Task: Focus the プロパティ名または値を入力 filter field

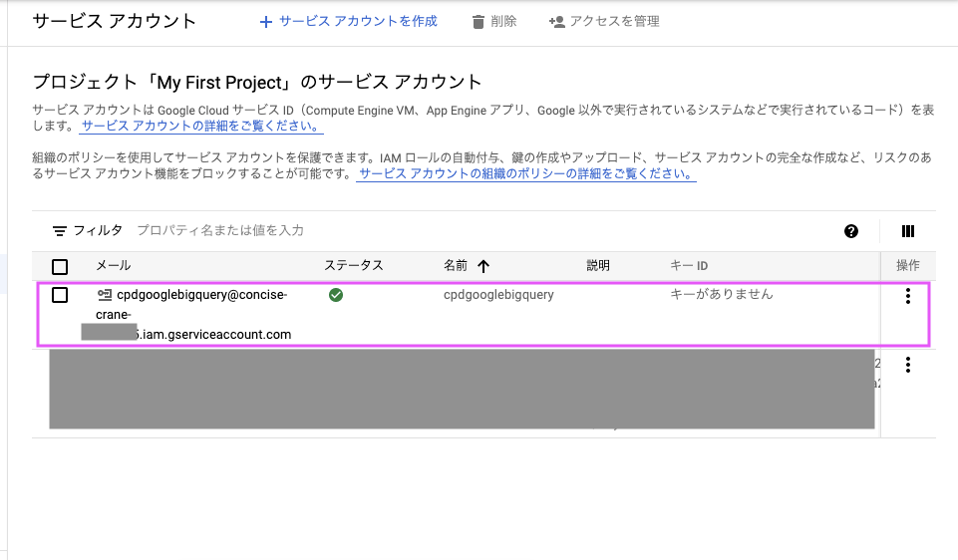Action: 220,230
